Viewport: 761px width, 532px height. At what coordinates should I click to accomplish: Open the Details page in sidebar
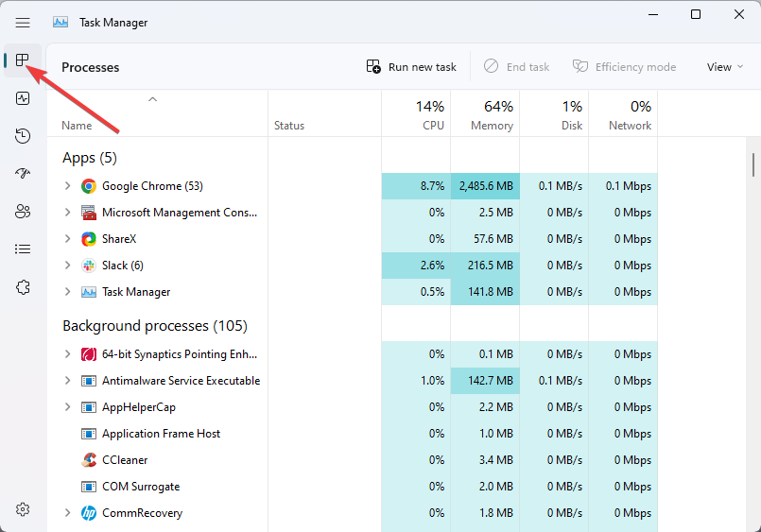23,249
